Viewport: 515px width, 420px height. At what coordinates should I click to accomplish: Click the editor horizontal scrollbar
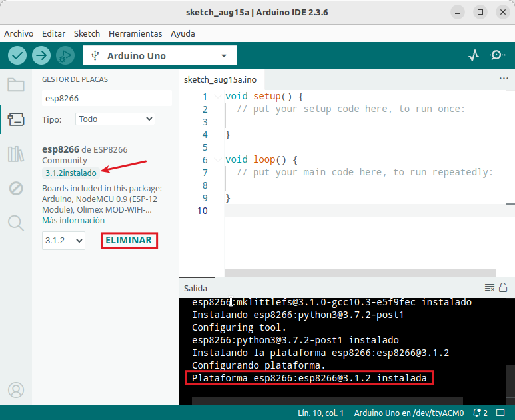pyautogui.click(x=360, y=273)
